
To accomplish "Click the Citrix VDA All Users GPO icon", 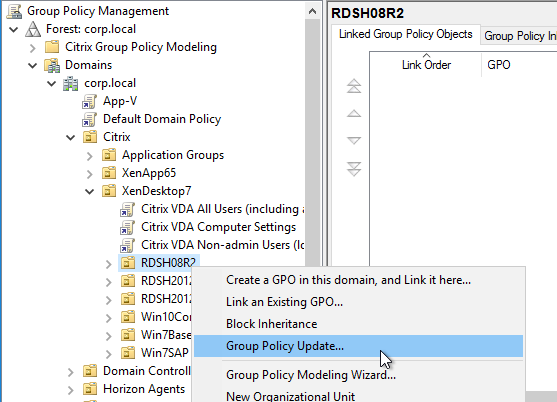I will pos(128,209).
